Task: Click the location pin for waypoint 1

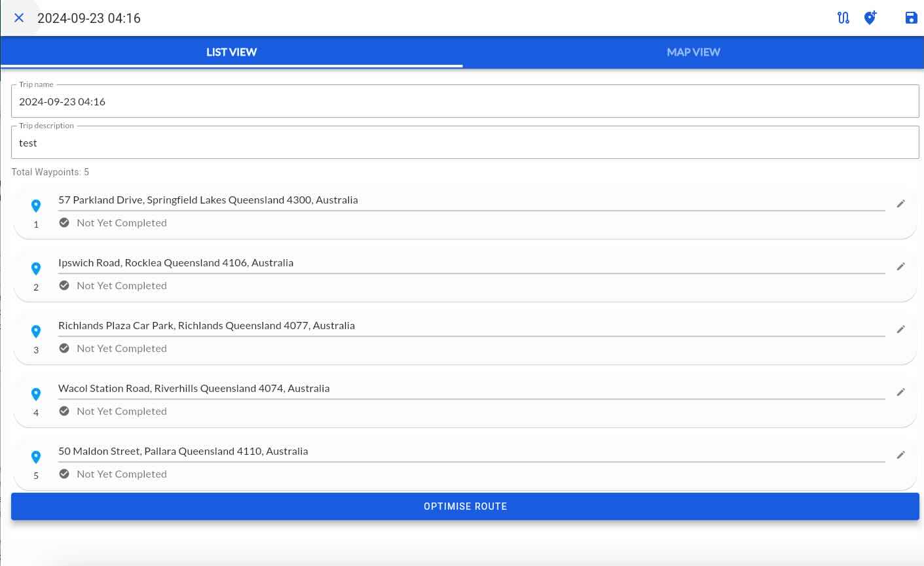Action: [36, 205]
